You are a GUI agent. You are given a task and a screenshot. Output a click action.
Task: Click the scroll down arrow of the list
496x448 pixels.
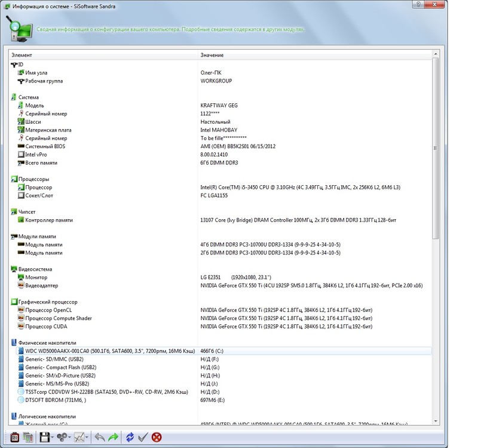point(436,421)
